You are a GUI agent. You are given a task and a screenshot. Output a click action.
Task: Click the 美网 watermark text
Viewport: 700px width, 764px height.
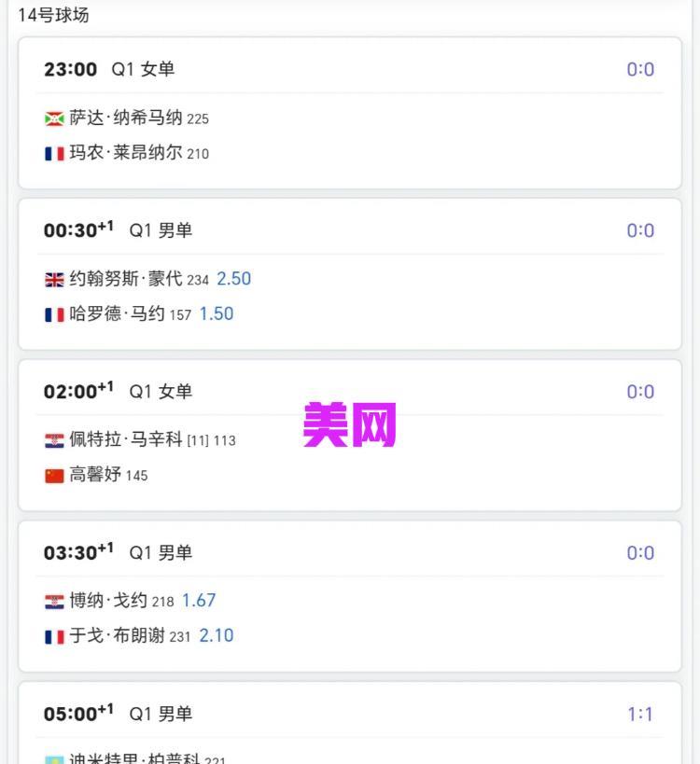pos(350,425)
